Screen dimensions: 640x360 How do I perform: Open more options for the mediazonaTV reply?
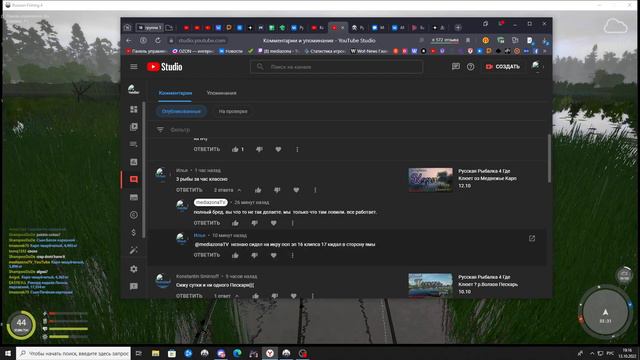(x=293, y=223)
